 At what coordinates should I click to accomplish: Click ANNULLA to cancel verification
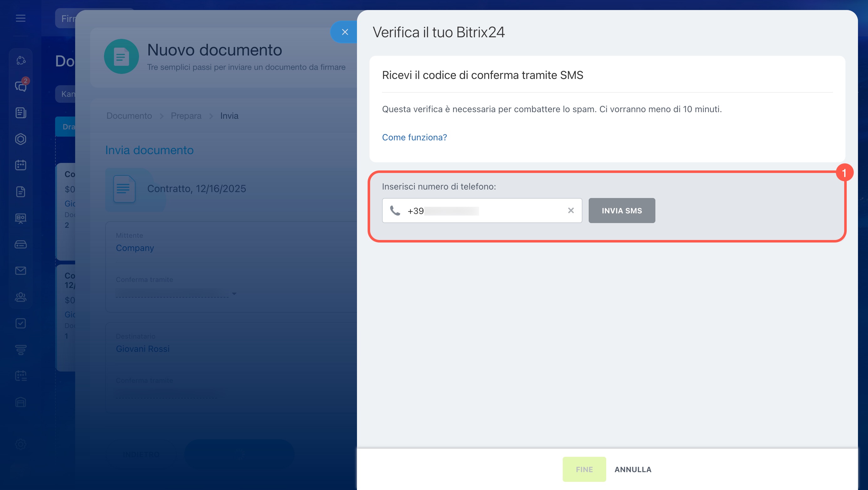(x=633, y=469)
